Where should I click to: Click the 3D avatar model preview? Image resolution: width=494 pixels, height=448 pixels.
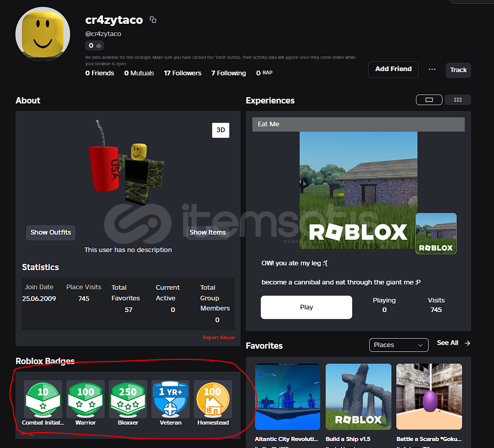(126, 162)
